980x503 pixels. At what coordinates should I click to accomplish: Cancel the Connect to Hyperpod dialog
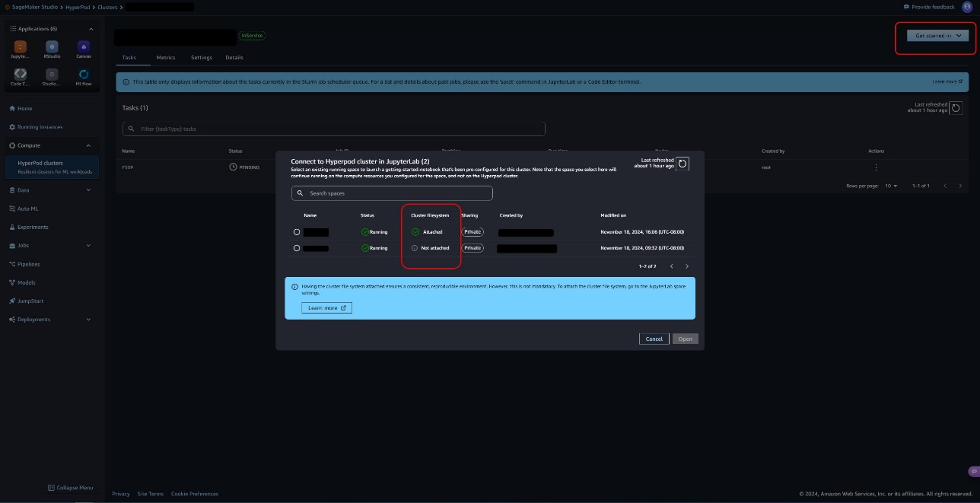coord(654,339)
